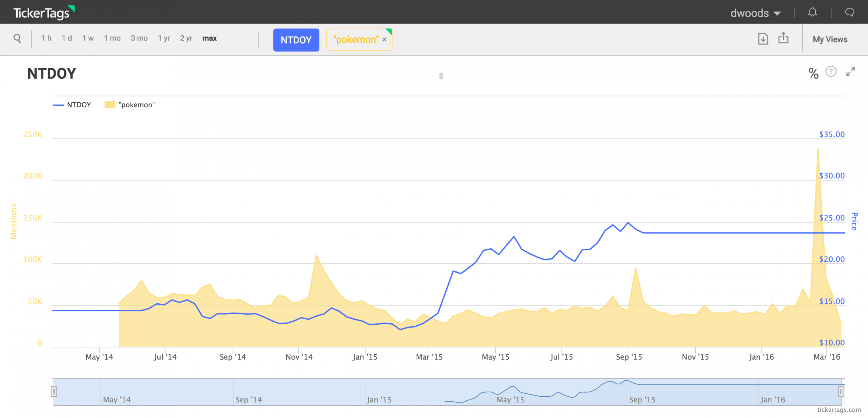Click the 100K mentions axis label

33,259
